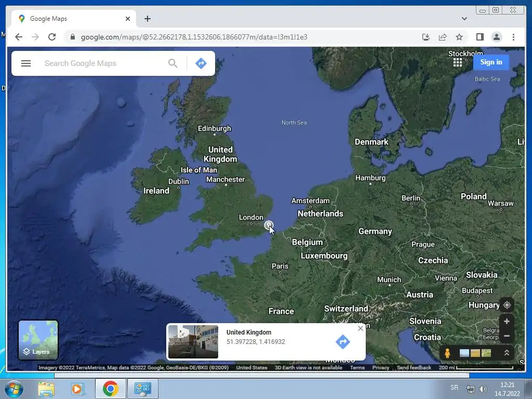Open the Windows Start menu
Screen dimensions: 532x399
click(14, 389)
